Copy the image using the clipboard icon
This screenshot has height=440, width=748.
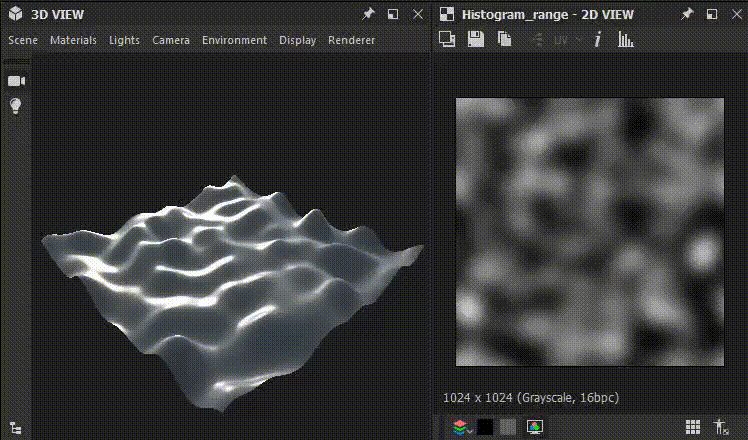[504, 39]
